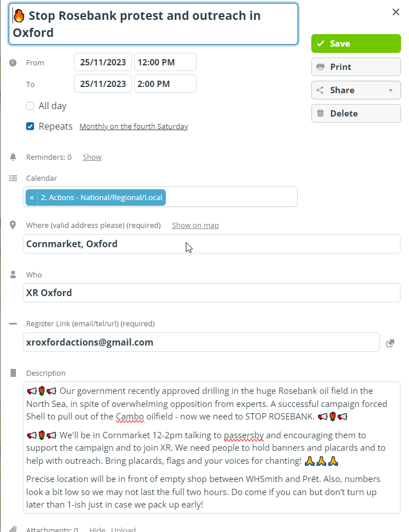This screenshot has height=532, width=409.
Task: Click the 12:00 PM start time field
Action: point(165,62)
